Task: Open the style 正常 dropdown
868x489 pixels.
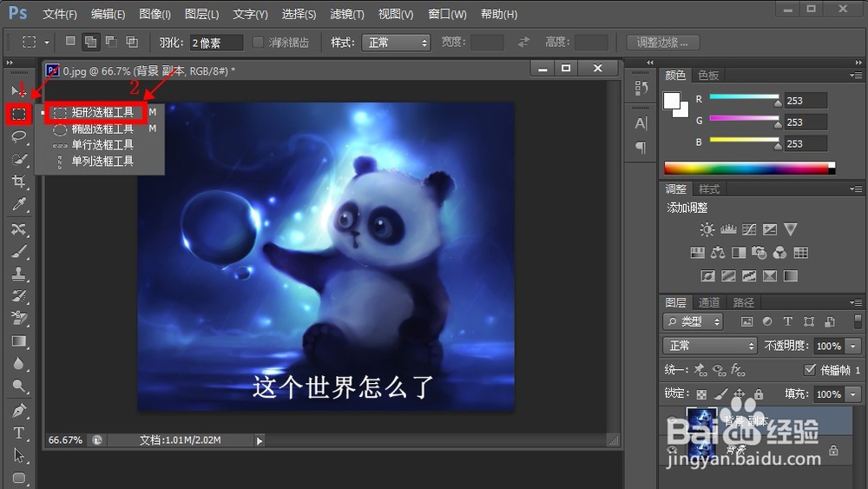Action: pos(397,43)
